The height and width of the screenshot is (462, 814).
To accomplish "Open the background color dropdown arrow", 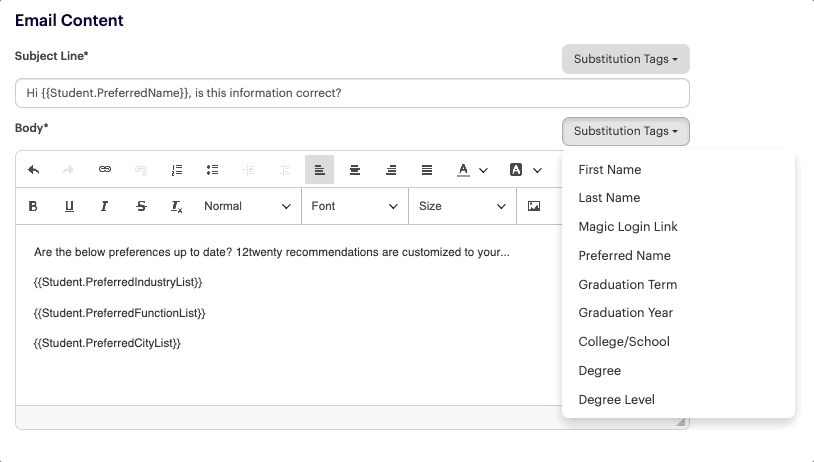I will coord(537,170).
